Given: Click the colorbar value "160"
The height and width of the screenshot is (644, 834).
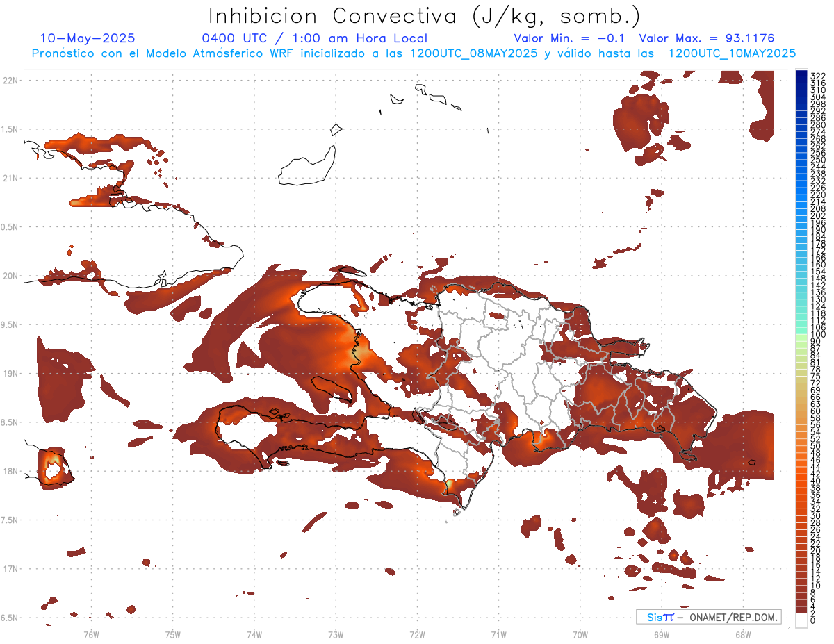Looking at the screenshot, I should [x=817, y=265].
